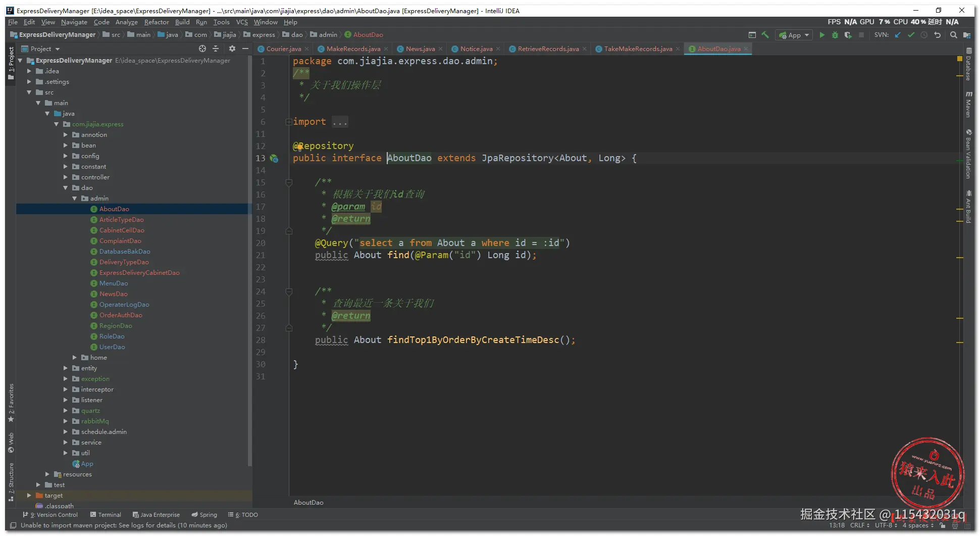980x536 pixels.
Task: Collapse all in Project panel
Action: tap(216, 48)
